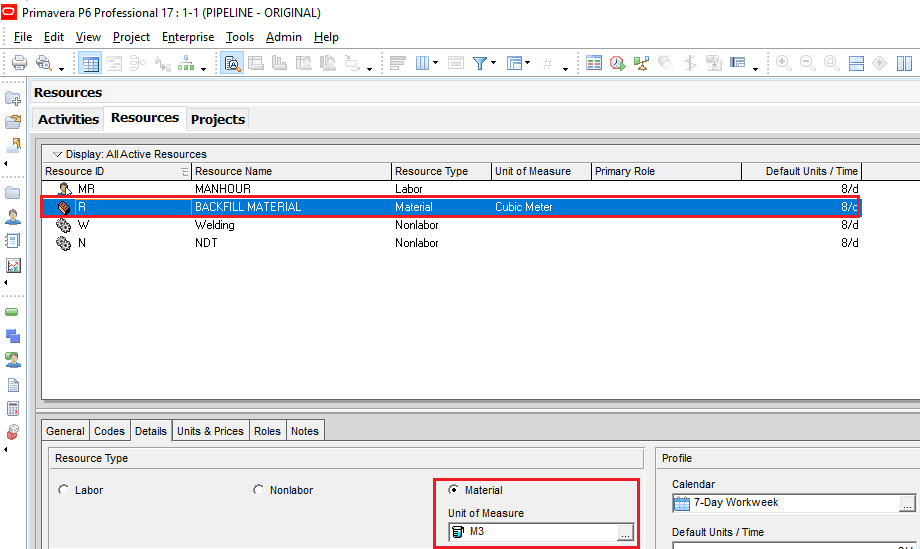Screen dimensions: 920x549
Task: Open Print Preview from the toolbar
Action: [x=43, y=63]
